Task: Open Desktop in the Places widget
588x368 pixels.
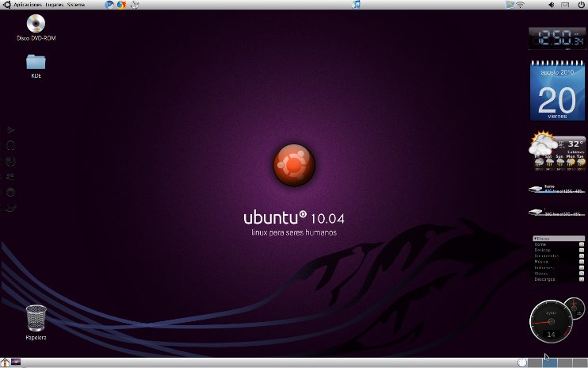Action: tap(542, 250)
